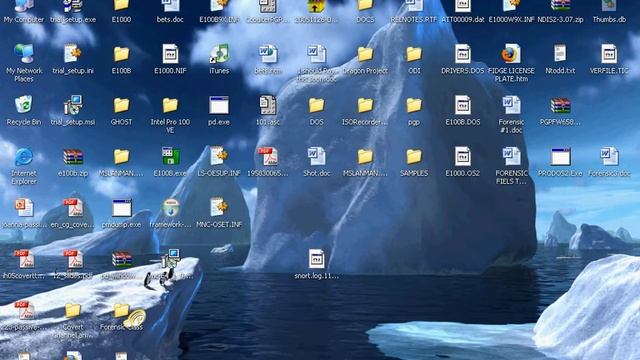640x360 pixels.
Task: Select the Forensic #1.doc Word document
Action: point(511,105)
